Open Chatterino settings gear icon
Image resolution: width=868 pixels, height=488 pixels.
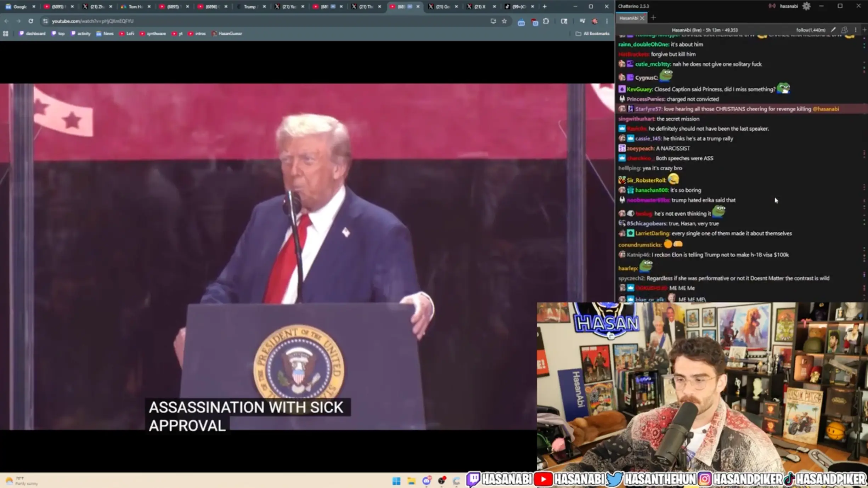(807, 6)
